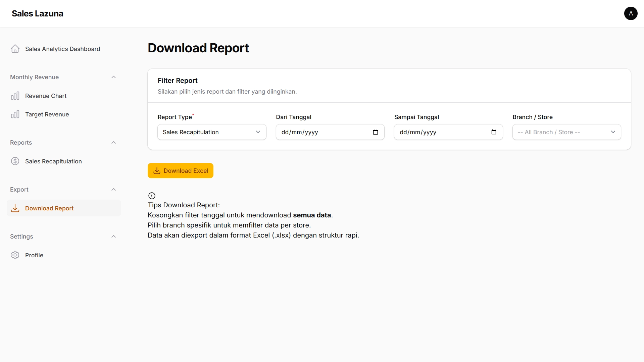The width and height of the screenshot is (644, 362).
Task: Open the Branch / Store dropdown
Action: [566, 132]
